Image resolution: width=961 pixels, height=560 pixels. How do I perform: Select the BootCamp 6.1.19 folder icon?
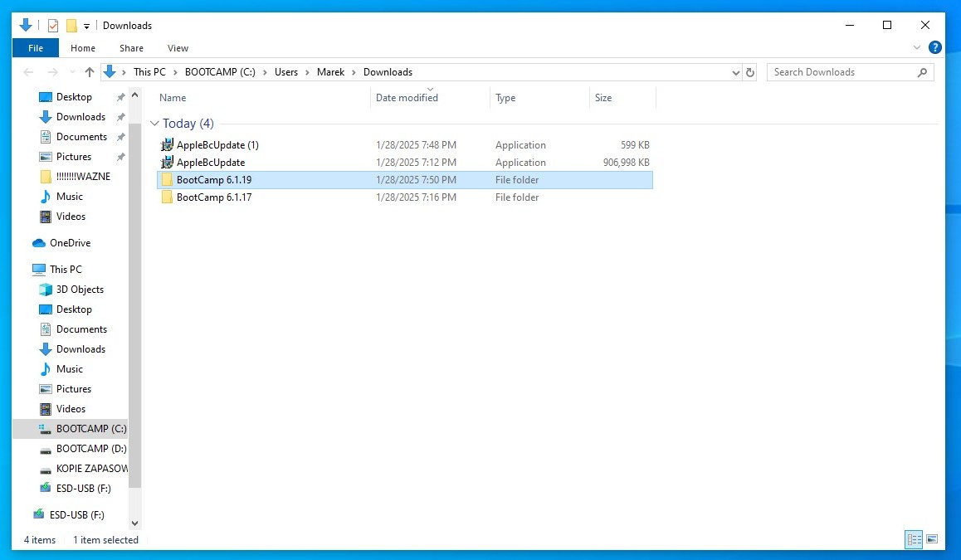coord(167,179)
